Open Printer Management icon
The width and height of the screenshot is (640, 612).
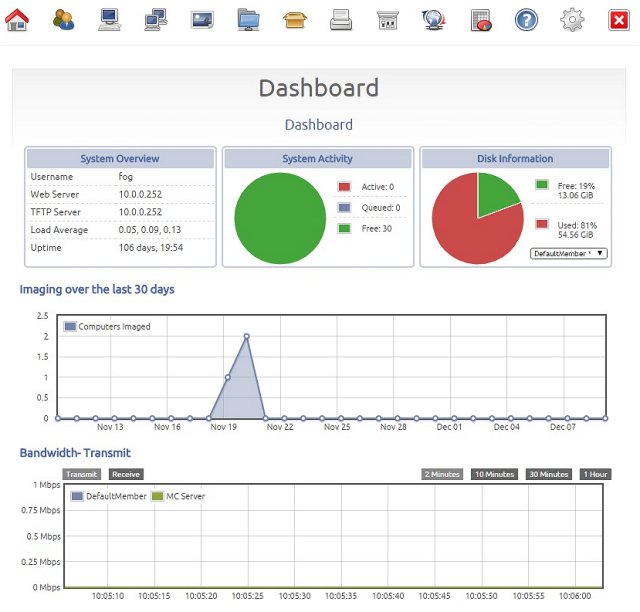pos(341,20)
